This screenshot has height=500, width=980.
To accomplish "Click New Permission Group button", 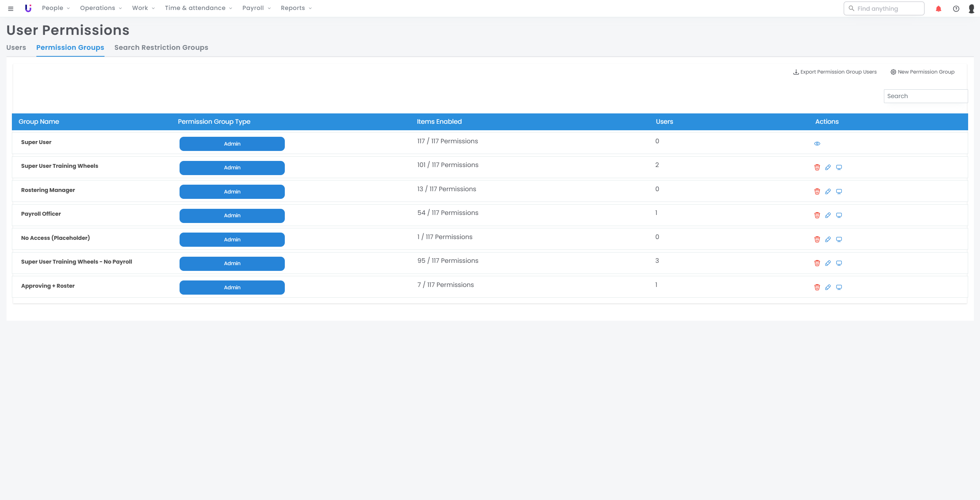I will pyautogui.click(x=922, y=72).
